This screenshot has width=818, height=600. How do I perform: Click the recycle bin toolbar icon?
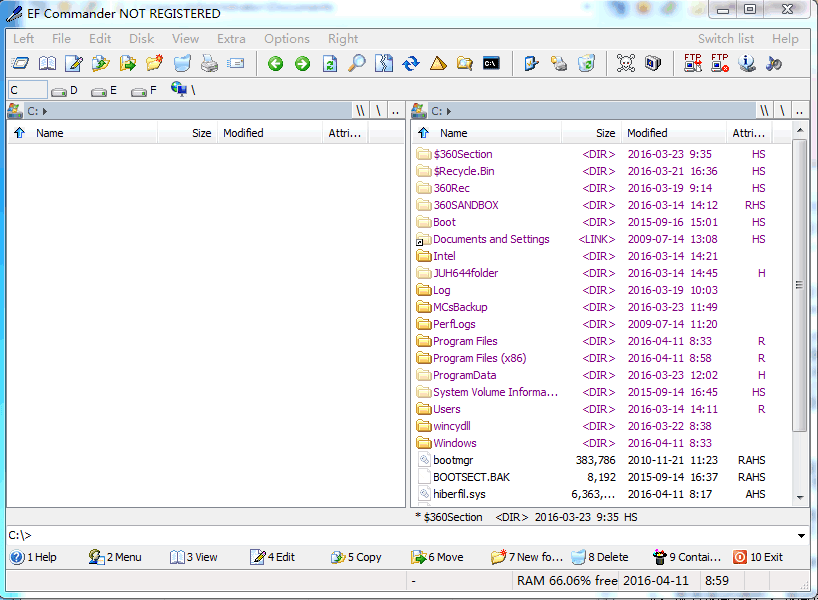click(x=587, y=64)
